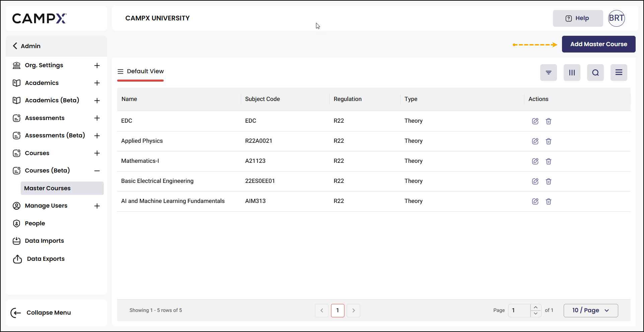644x332 pixels.
Task: Click the Collapse Menu arrow icon
Action: (16, 313)
